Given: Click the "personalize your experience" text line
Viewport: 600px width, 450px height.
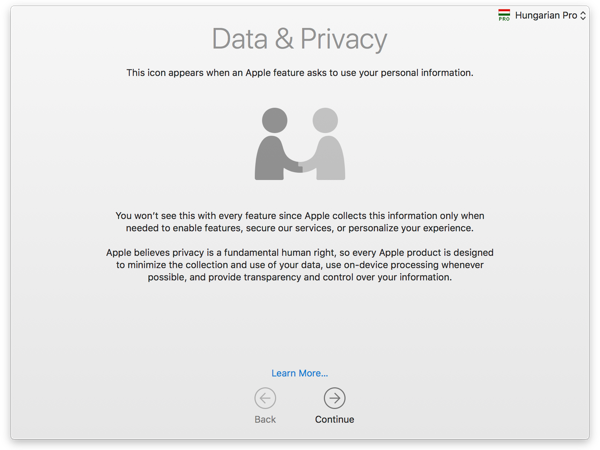Looking at the screenshot, I should click(x=300, y=228).
